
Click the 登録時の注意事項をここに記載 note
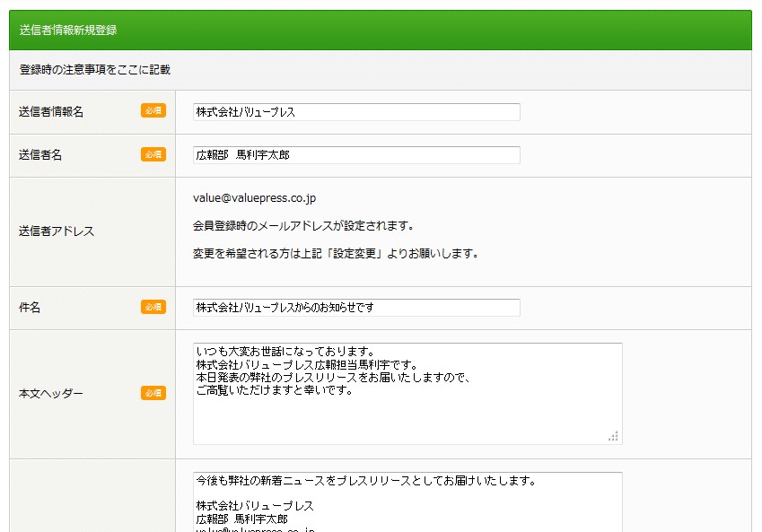coord(95,70)
